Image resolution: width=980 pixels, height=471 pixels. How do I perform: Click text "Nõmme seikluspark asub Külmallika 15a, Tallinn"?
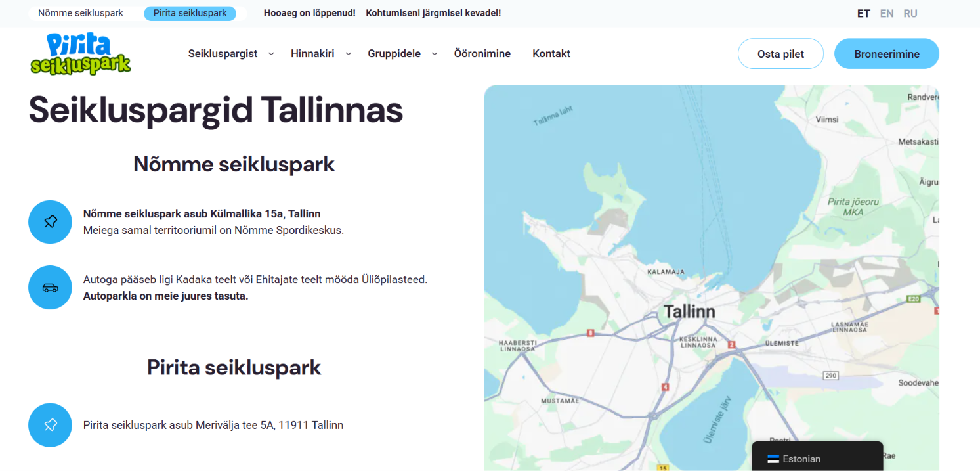coord(202,214)
